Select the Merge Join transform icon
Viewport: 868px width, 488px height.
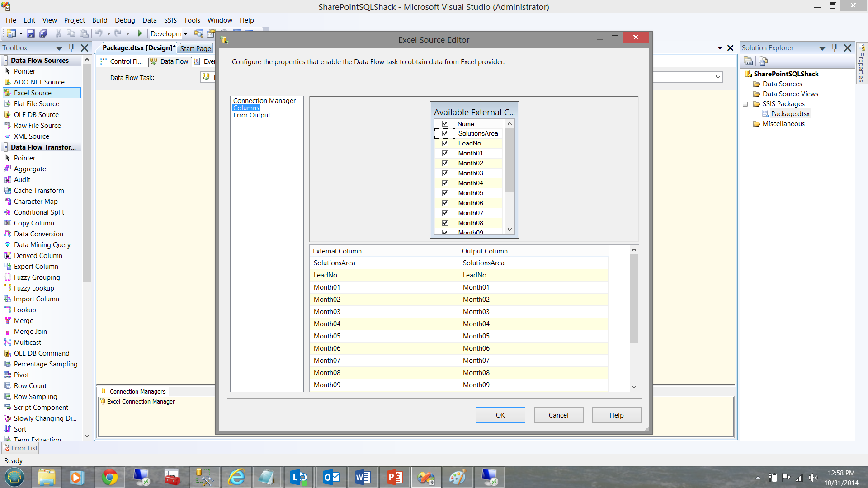click(8, 332)
